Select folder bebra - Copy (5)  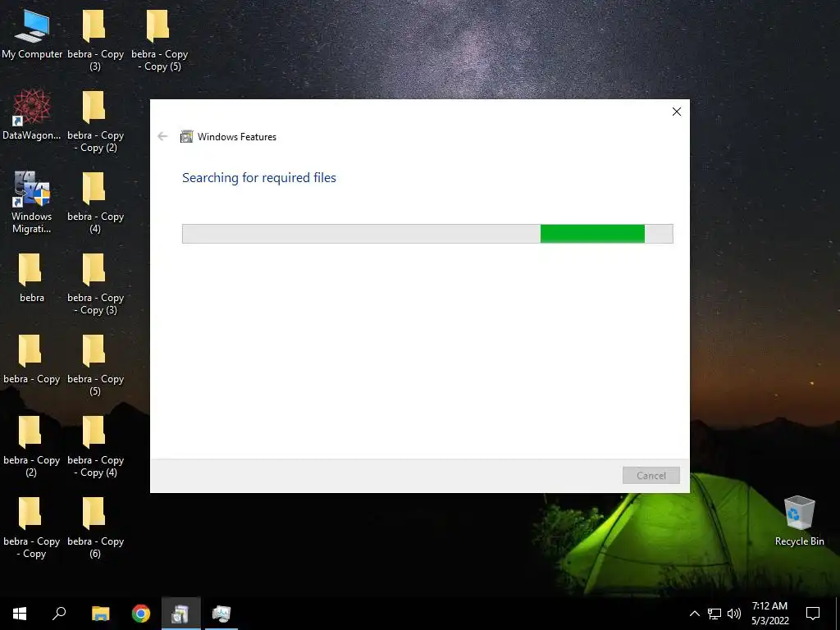95,365
